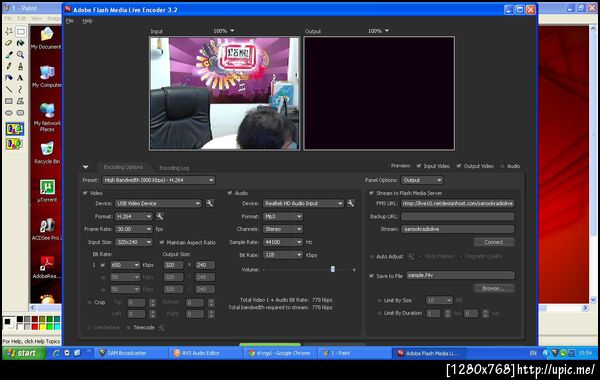Screen dimensions: 600x380
Task: Toggle the Video encoding checkbox
Action: (x=85, y=193)
